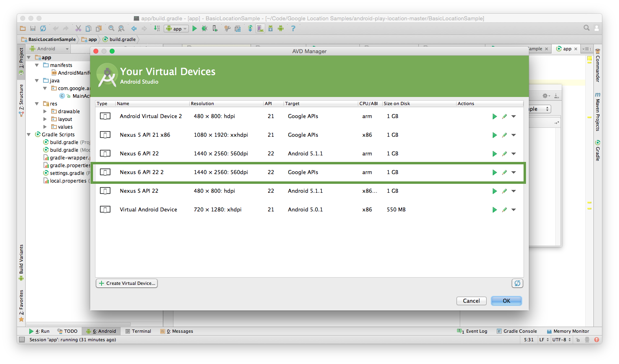Open the SDK Manager toolbar icon
The width and height of the screenshot is (619, 364).
(x=271, y=28)
